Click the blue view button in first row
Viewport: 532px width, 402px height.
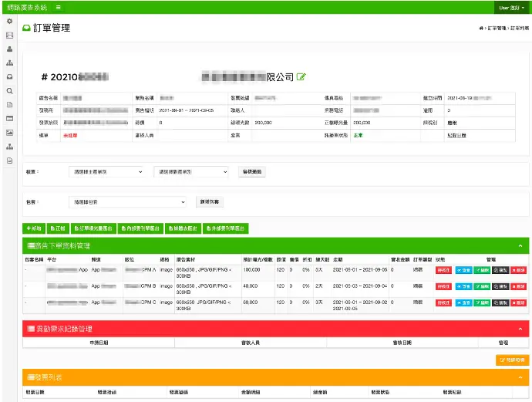click(x=463, y=271)
